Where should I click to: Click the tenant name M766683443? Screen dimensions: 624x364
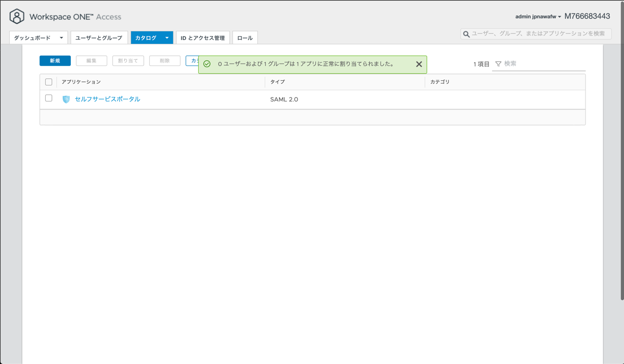click(587, 16)
